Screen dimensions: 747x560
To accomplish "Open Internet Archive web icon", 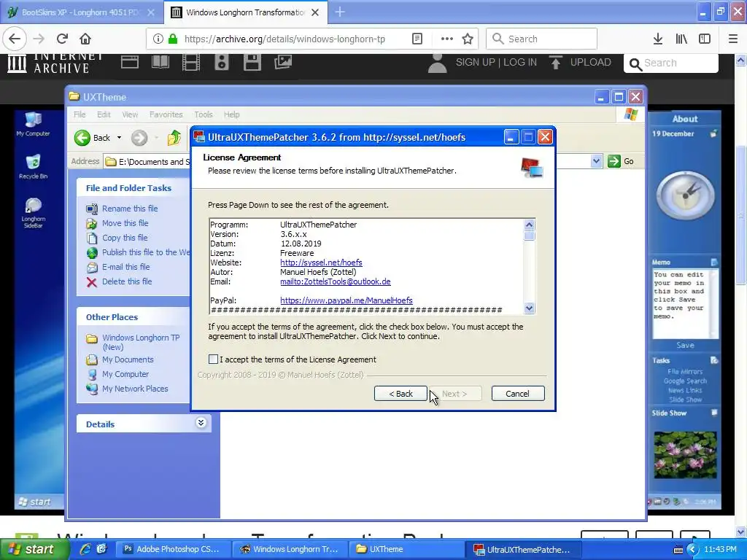I will (x=130, y=63).
